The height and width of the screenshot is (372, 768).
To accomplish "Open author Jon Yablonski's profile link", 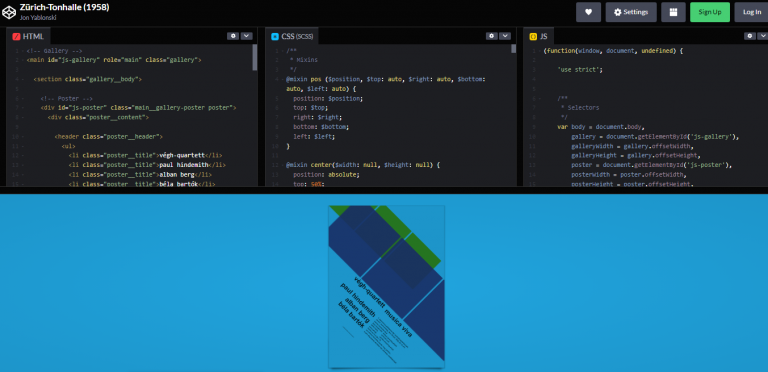I will (37, 17).
